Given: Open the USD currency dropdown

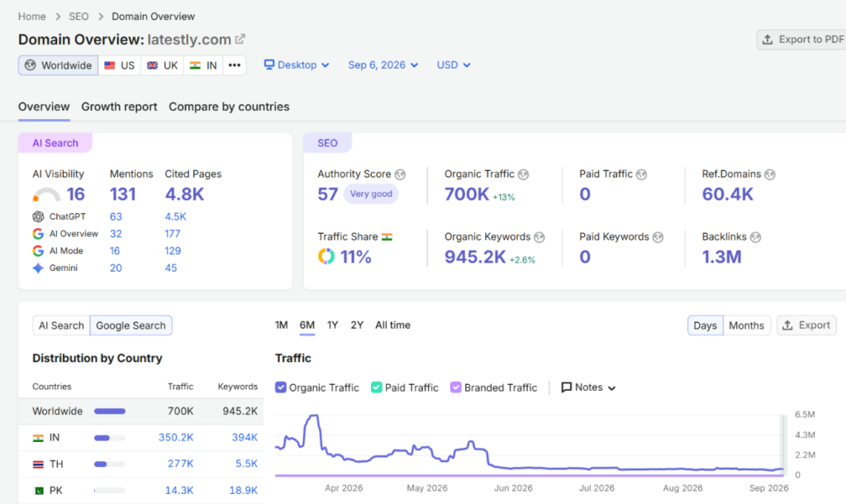Looking at the screenshot, I should point(454,64).
